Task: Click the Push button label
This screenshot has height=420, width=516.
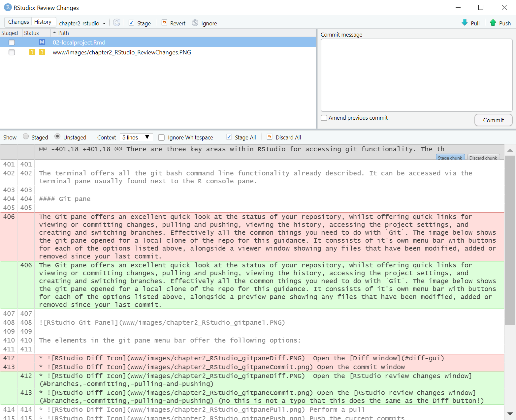Action: [505, 23]
